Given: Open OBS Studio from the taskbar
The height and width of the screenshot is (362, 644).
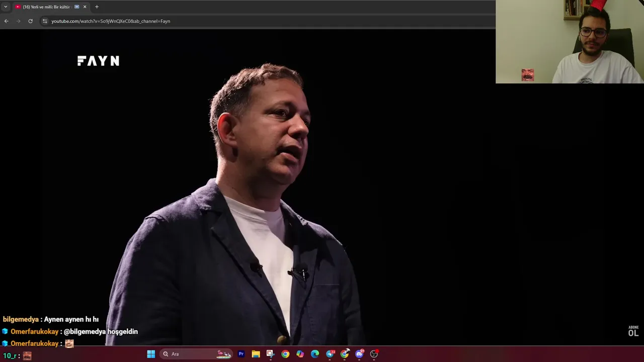Looking at the screenshot, I should (374, 354).
